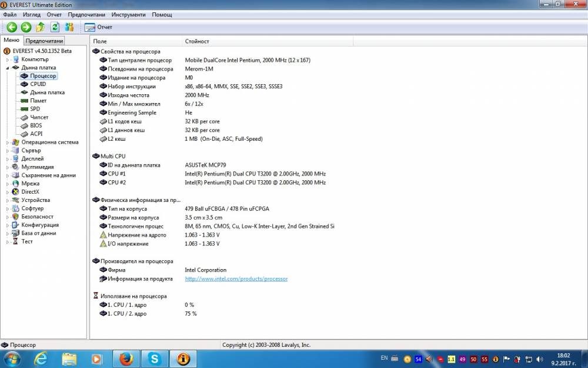Screen dimensions: 588x368
Task: Select Процесор in the sidebar tree
Action: point(43,76)
